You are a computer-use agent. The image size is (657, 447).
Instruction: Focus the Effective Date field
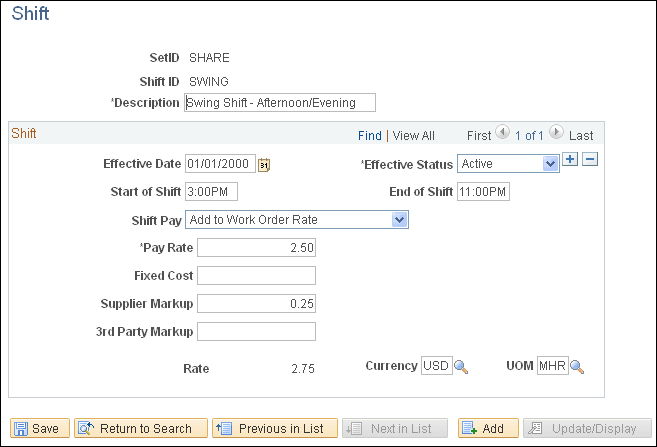tap(220, 164)
